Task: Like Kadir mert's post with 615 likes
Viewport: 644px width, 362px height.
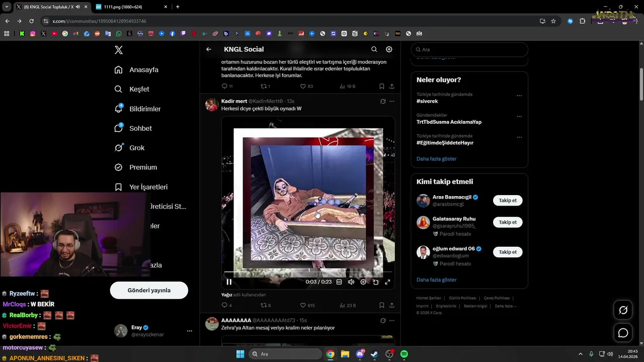Action: tap(307, 305)
